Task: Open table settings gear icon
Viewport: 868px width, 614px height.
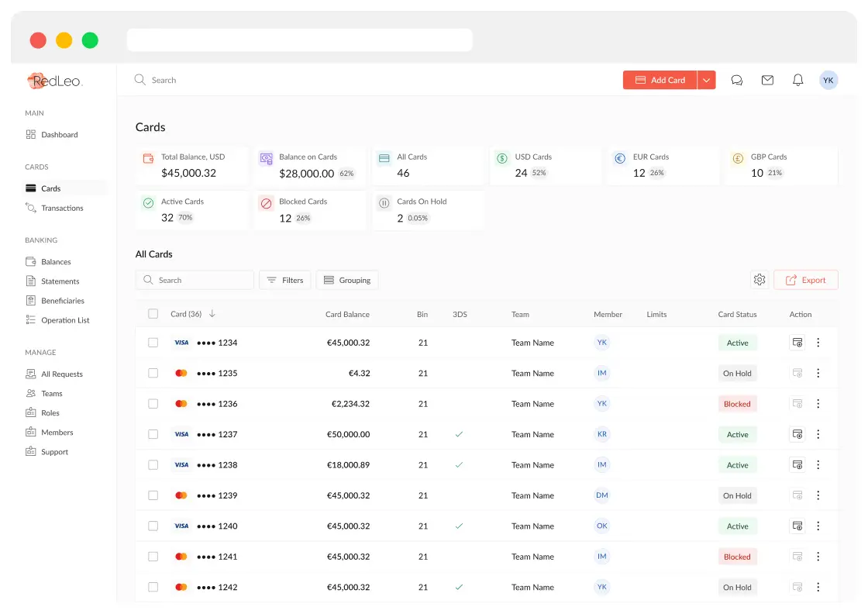Action: pos(759,280)
